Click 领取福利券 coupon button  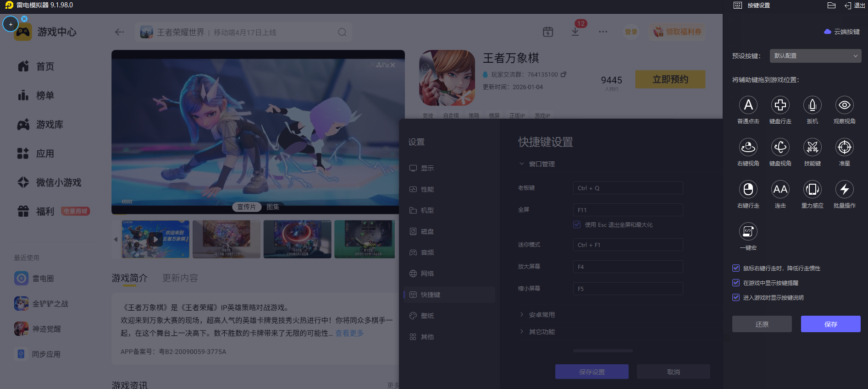click(677, 32)
